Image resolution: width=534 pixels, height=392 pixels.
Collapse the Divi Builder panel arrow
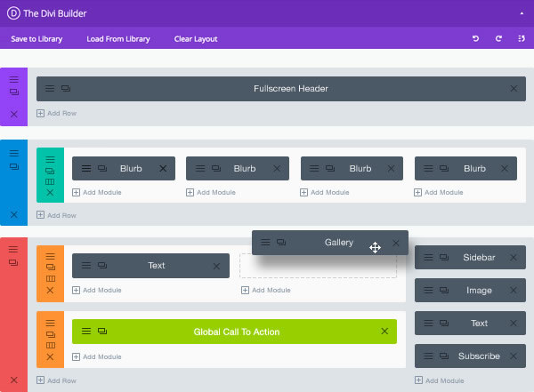point(522,13)
